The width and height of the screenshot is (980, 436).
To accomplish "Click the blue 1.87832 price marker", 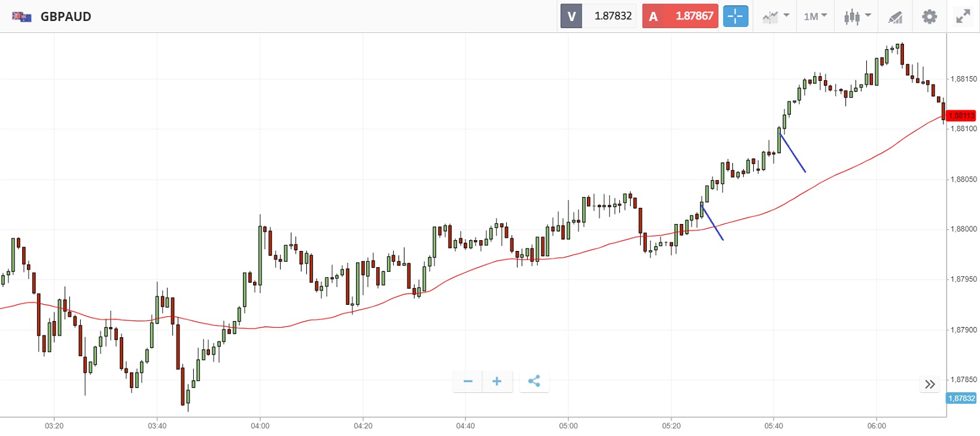I will pos(961,398).
